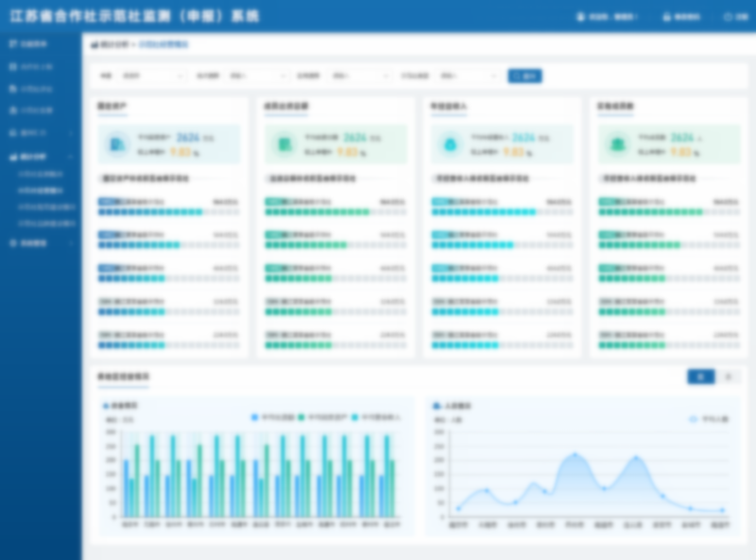Click the blue search button
756x560 pixels.
coord(524,76)
